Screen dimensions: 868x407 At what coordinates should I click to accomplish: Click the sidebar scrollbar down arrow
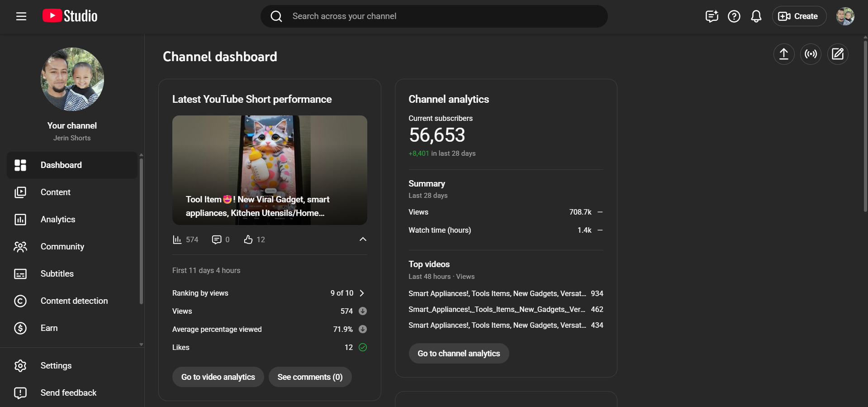point(141,345)
